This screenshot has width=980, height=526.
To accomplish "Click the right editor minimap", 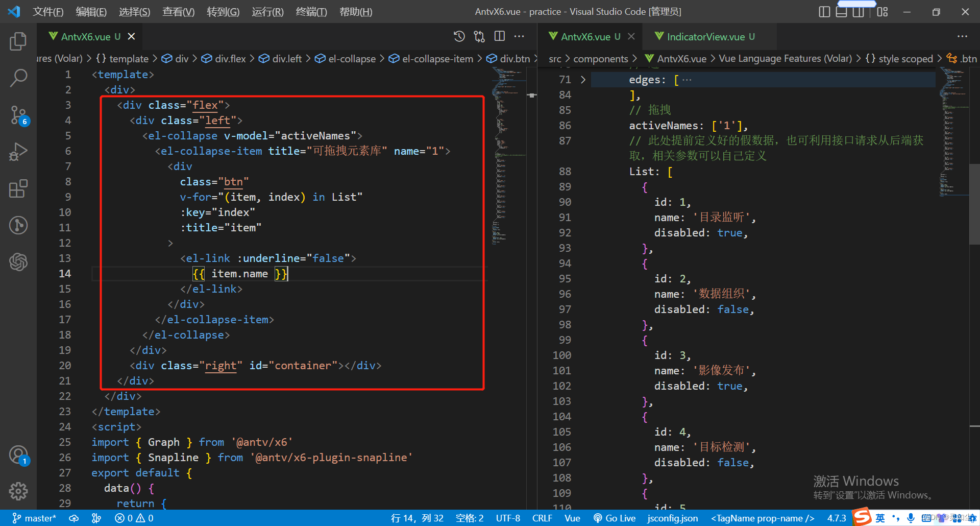I will point(953,131).
